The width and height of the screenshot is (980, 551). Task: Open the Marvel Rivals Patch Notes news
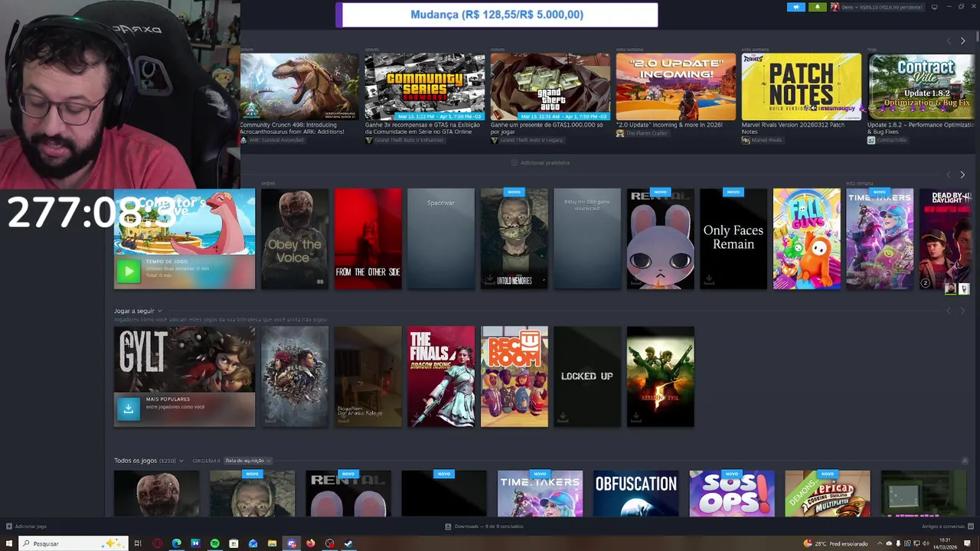click(x=802, y=86)
